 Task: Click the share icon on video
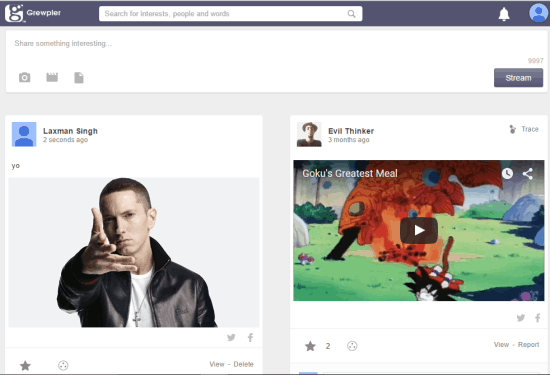528,173
